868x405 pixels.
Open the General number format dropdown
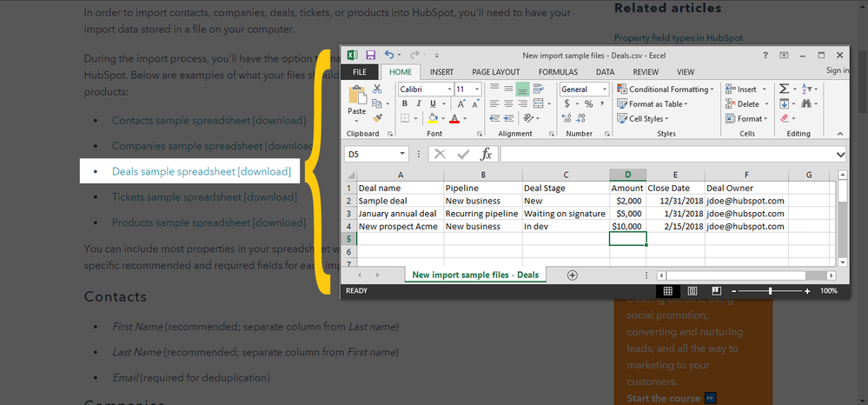click(x=605, y=90)
